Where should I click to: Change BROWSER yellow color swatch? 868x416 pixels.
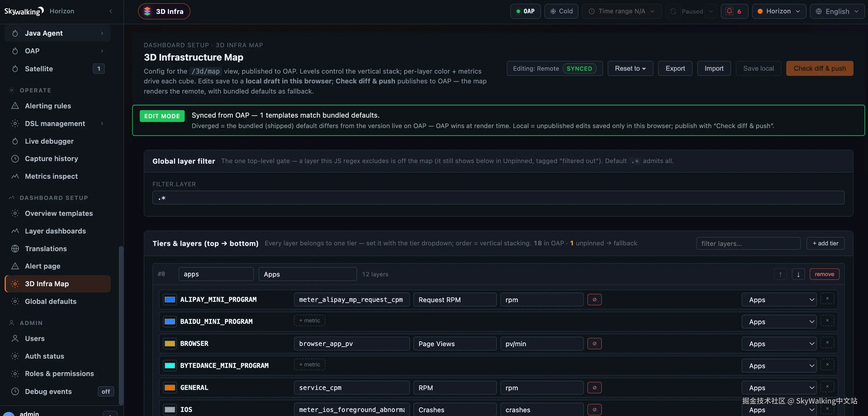170,344
